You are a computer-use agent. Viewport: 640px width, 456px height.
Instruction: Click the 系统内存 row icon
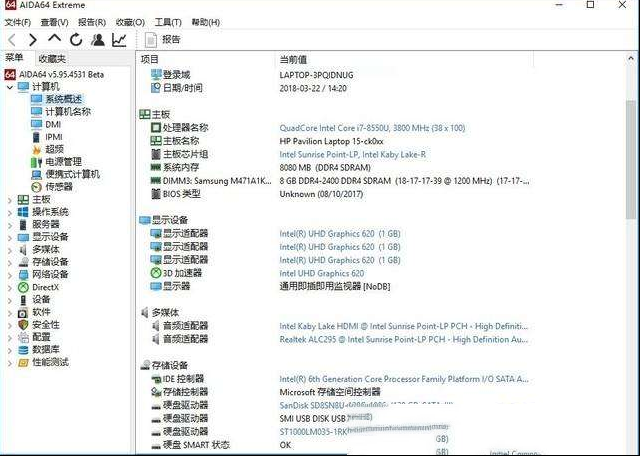click(x=156, y=167)
